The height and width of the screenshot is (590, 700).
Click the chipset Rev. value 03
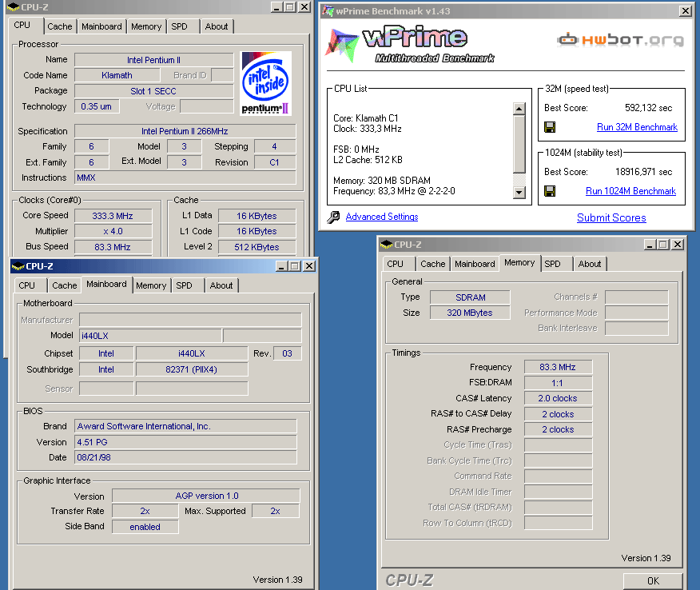287,353
